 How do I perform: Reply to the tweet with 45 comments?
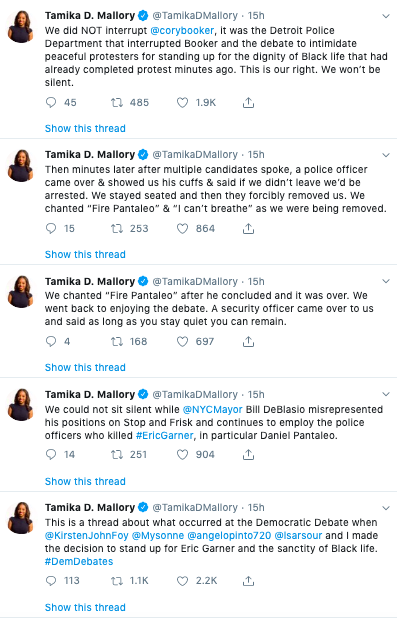point(51,103)
